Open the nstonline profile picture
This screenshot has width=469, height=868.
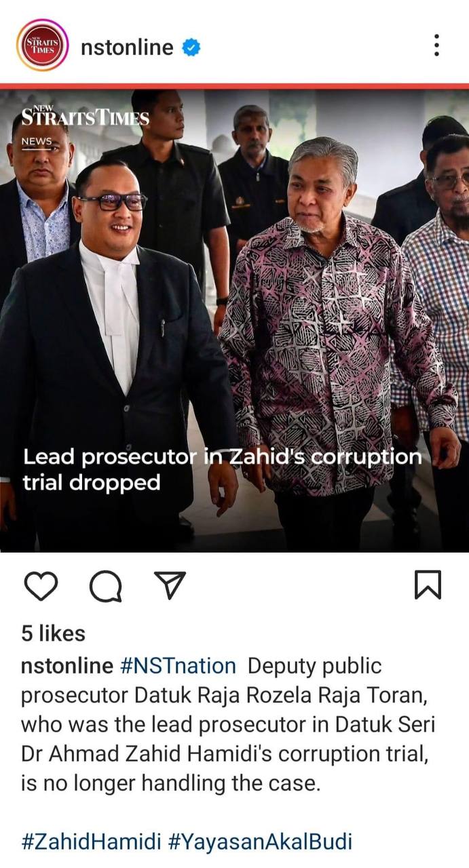point(42,45)
